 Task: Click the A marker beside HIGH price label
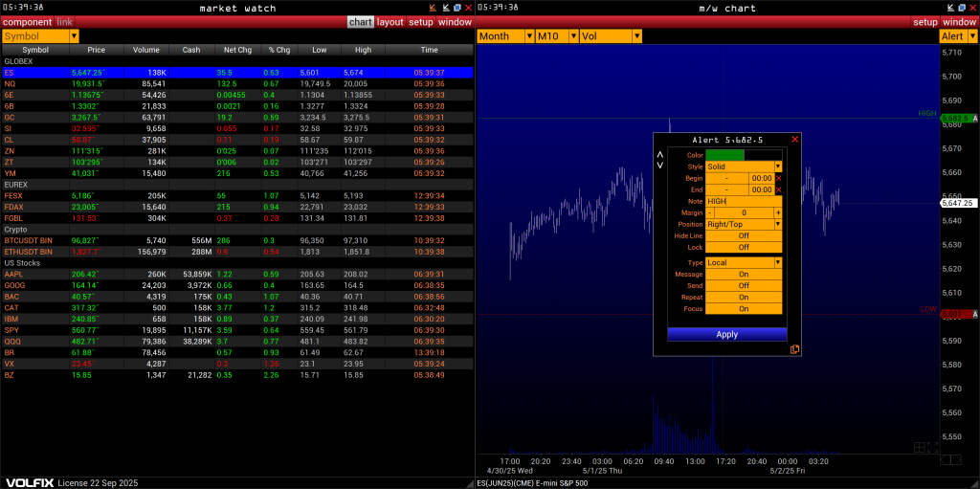click(x=975, y=119)
